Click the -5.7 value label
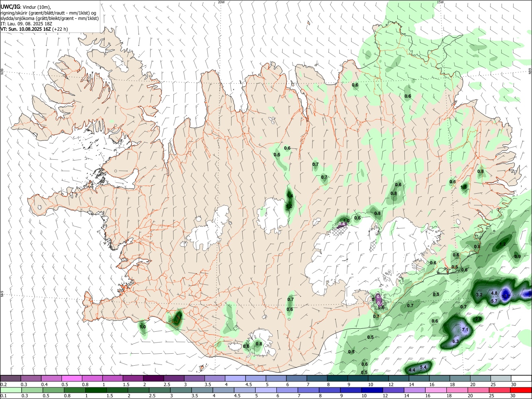Image resolution: width=532 pixels, height=399 pixels. pos(494,301)
